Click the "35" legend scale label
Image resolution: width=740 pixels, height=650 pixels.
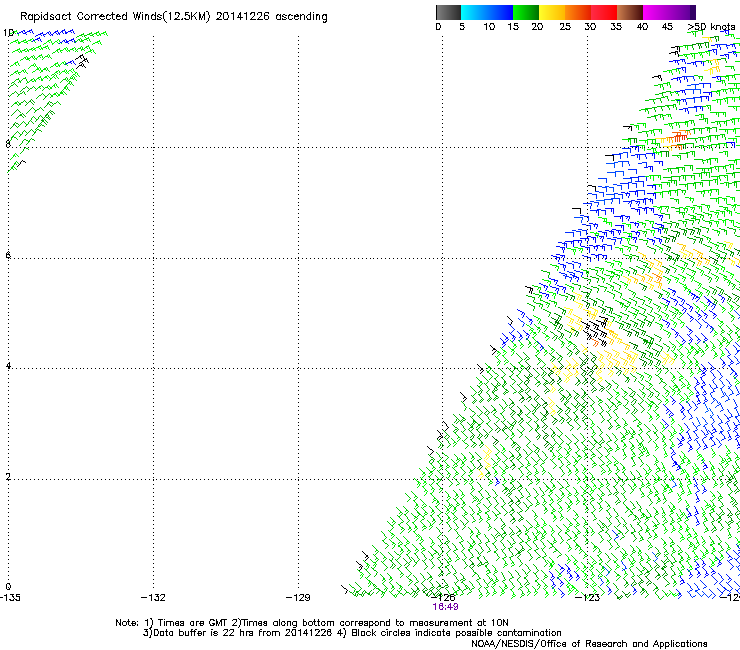point(616,27)
